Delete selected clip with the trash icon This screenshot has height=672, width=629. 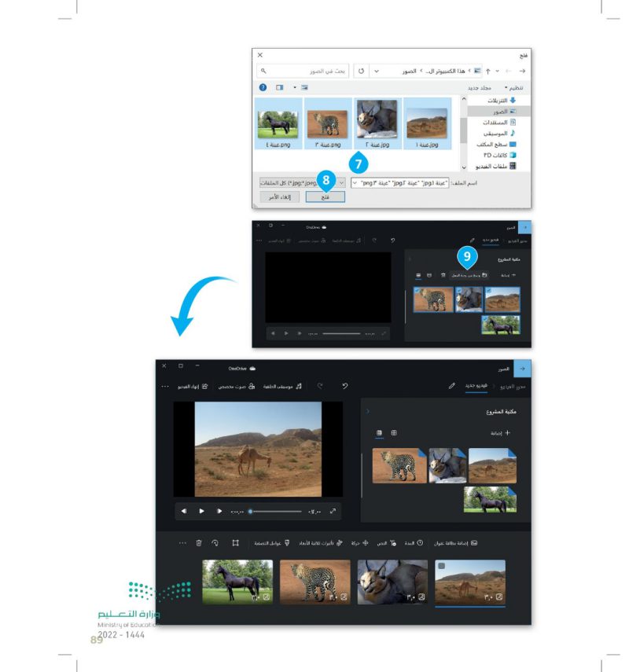(x=199, y=542)
